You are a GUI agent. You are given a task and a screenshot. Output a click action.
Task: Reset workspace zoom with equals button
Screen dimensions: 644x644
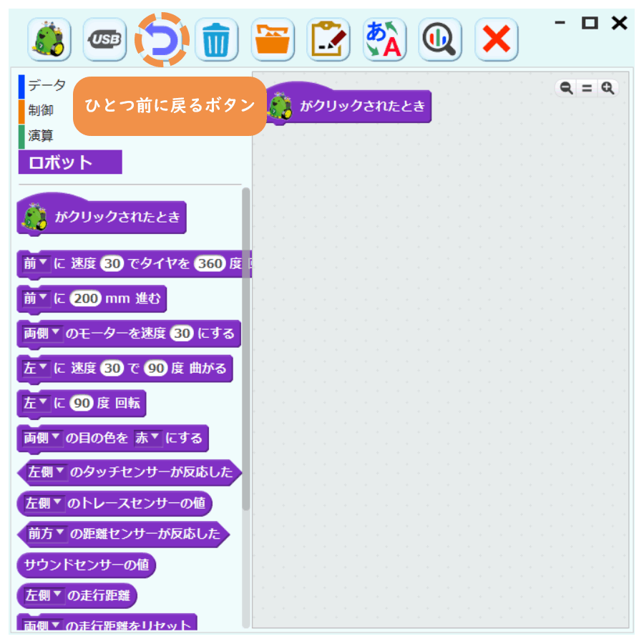tap(587, 88)
